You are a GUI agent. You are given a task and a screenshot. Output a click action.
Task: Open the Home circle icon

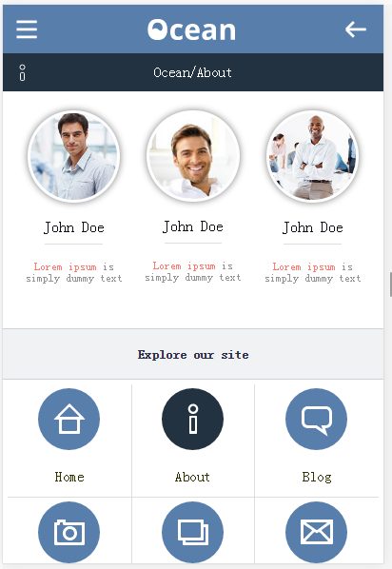[69, 419]
